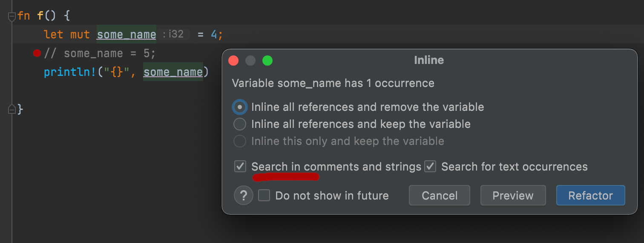Uncheck "Search in comments and strings"
The image size is (644, 243).
click(x=240, y=166)
